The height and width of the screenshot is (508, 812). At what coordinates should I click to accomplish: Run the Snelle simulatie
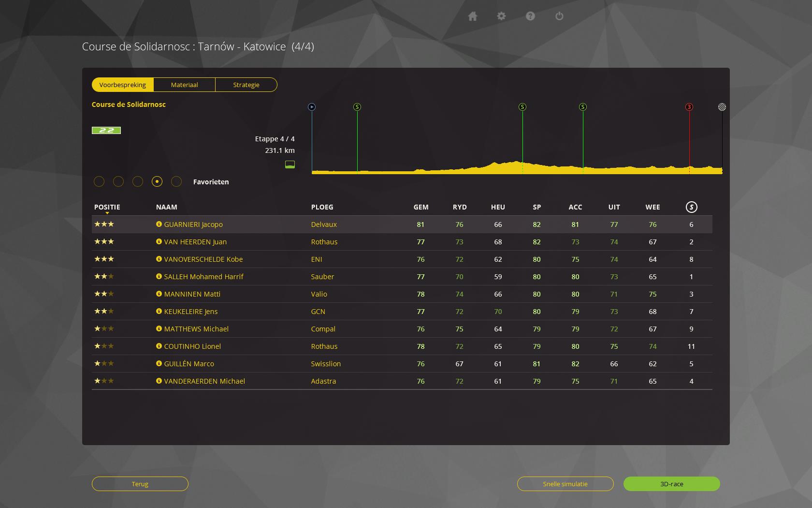pos(565,484)
